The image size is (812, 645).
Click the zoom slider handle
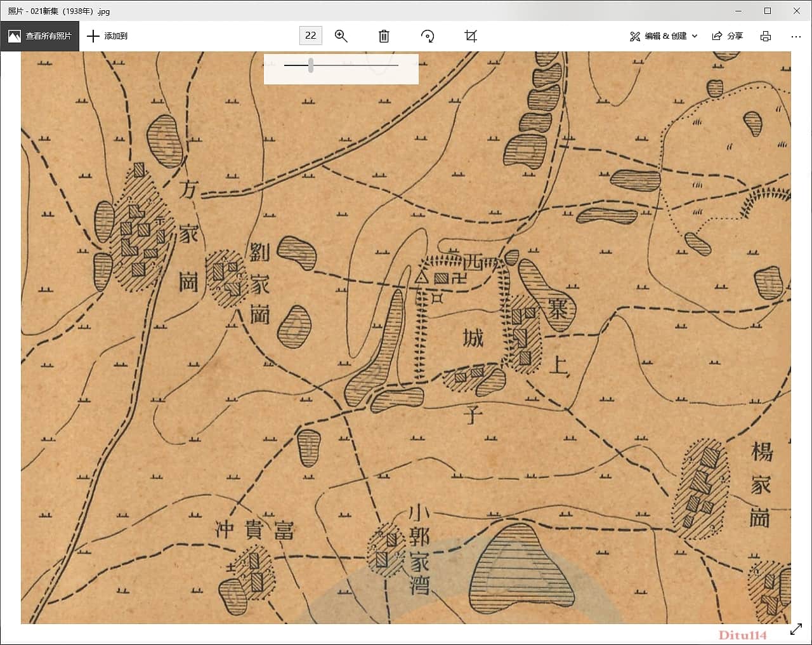(311, 65)
